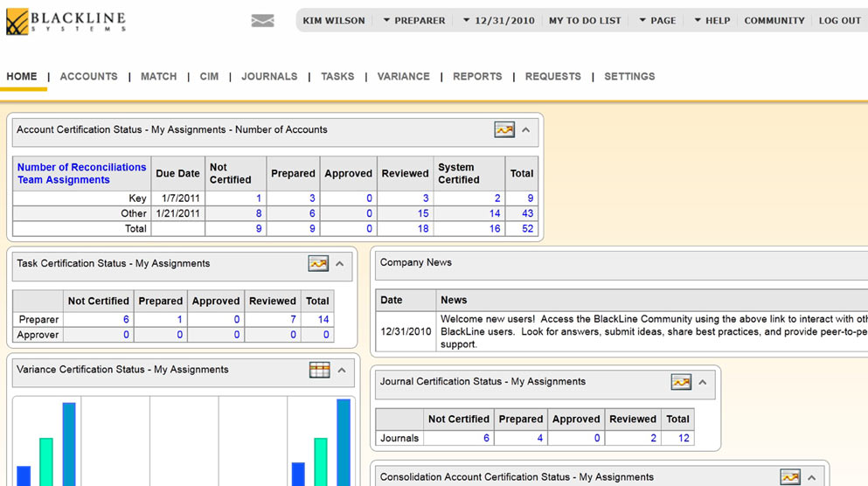
Task: Open the mail envelope icon
Action: click(262, 21)
